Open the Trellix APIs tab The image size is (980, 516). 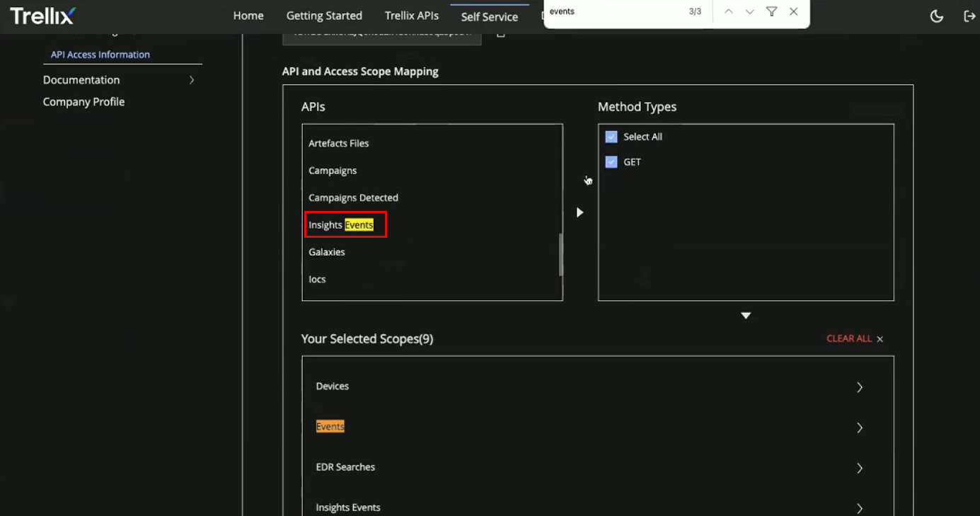pos(412,16)
